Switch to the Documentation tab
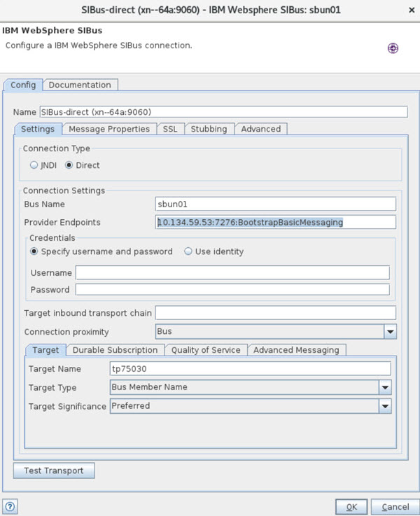The height and width of the screenshot is (516, 420). [x=80, y=85]
